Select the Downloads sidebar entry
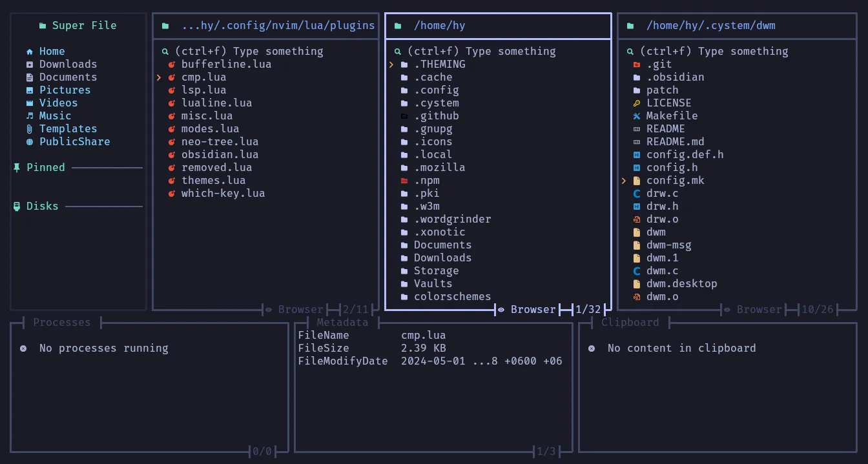Image resolution: width=868 pixels, height=464 pixels. click(67, 64)
